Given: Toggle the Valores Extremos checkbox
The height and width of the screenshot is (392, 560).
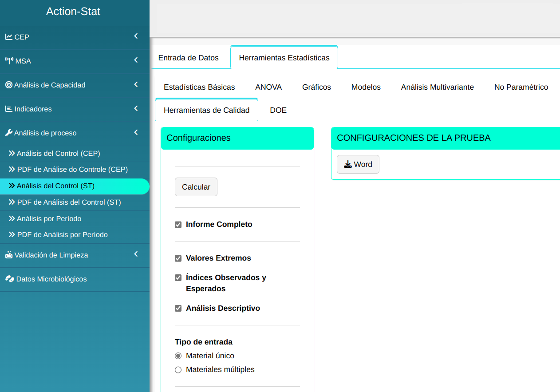Looking at the screenshot, I should (x=178, y=258).
